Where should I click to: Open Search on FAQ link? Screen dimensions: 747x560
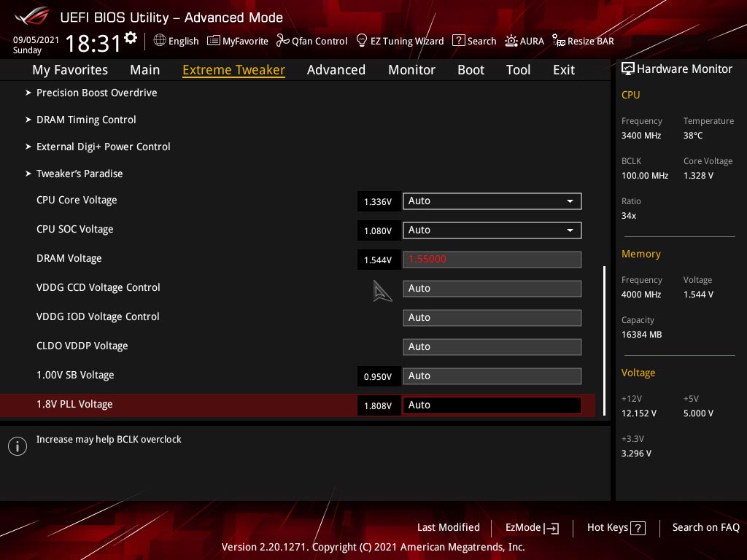point(705,527)
